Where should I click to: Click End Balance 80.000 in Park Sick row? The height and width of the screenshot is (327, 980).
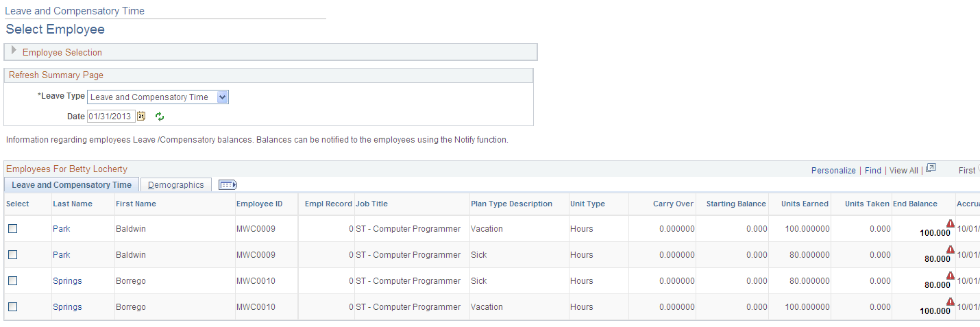click(x=938, y=259)
